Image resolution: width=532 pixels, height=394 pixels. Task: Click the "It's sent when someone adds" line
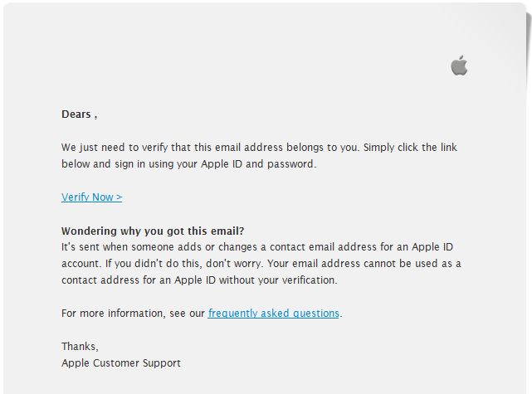pos(257,247)
